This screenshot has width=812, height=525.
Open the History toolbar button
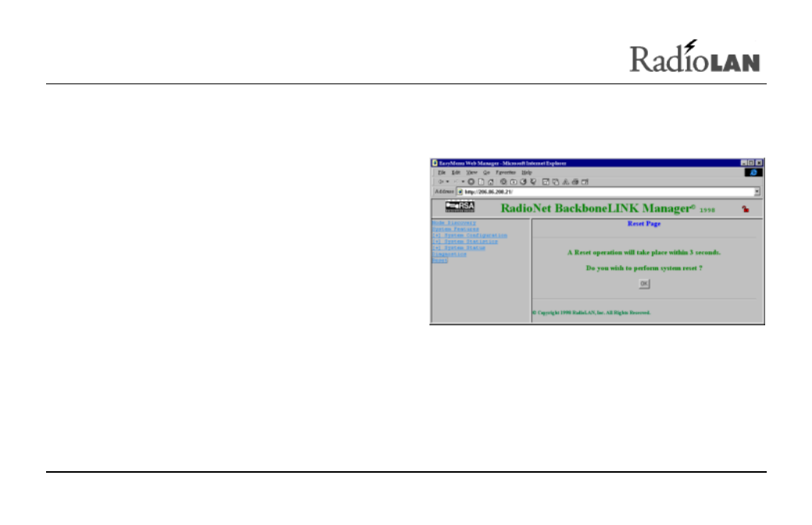tap(523, 182)
